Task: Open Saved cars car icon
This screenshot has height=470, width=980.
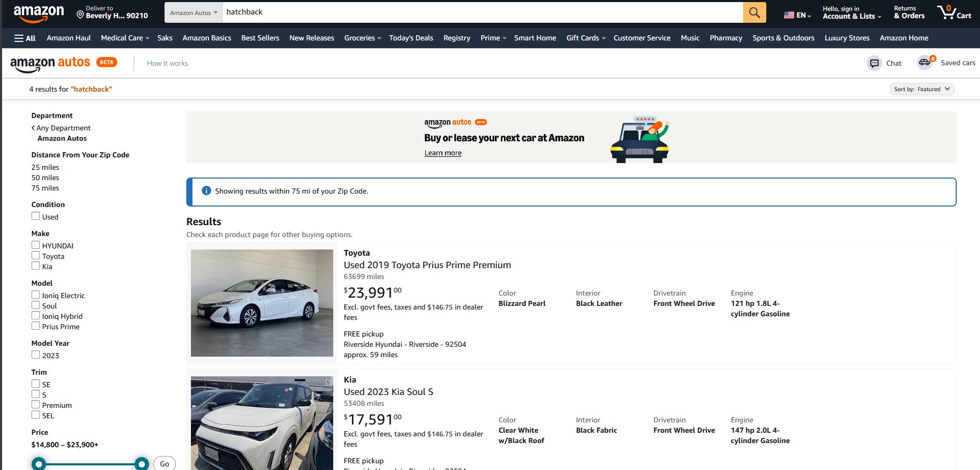Action: 925,63
